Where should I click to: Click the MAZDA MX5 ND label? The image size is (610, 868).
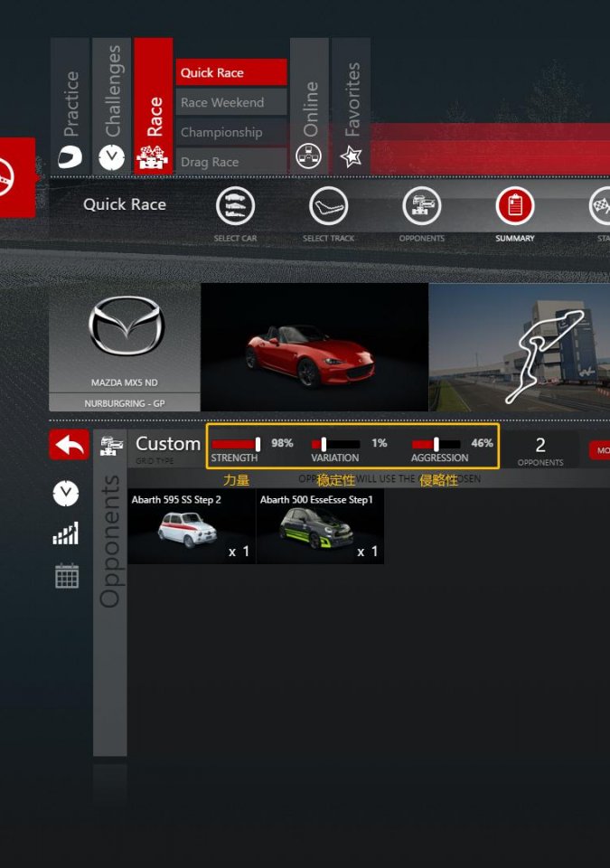coord(125,382)
